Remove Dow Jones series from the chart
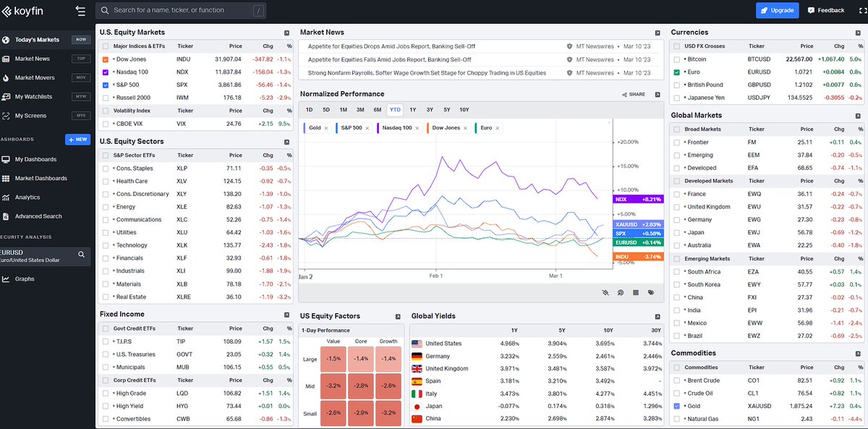Image resolution: width=868 pixels, height=429 pixels. (465, 128)
